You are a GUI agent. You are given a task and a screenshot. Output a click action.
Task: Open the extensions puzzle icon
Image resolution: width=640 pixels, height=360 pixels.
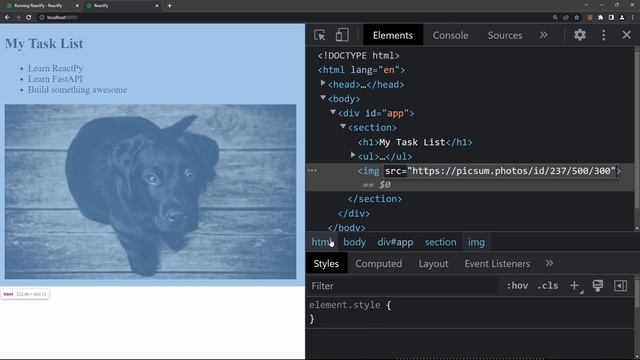(x=600, y=18)
